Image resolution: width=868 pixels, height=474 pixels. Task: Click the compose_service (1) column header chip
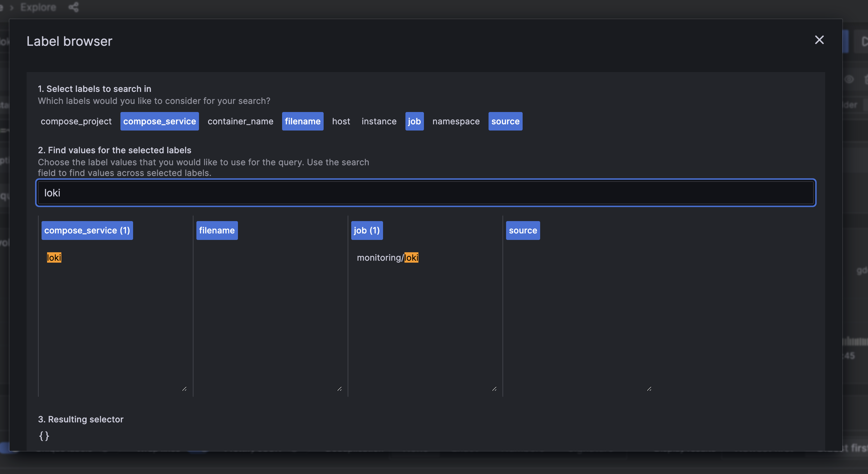(x=87, y=230)
